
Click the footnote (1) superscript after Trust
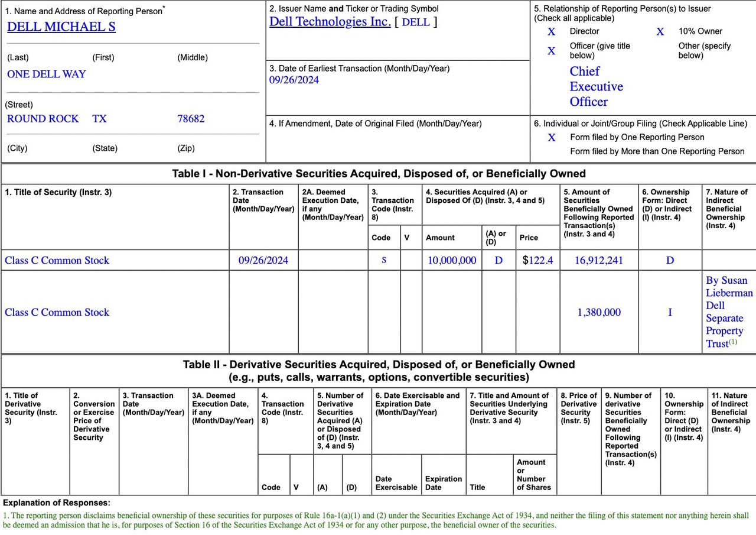tap(733, 342)
